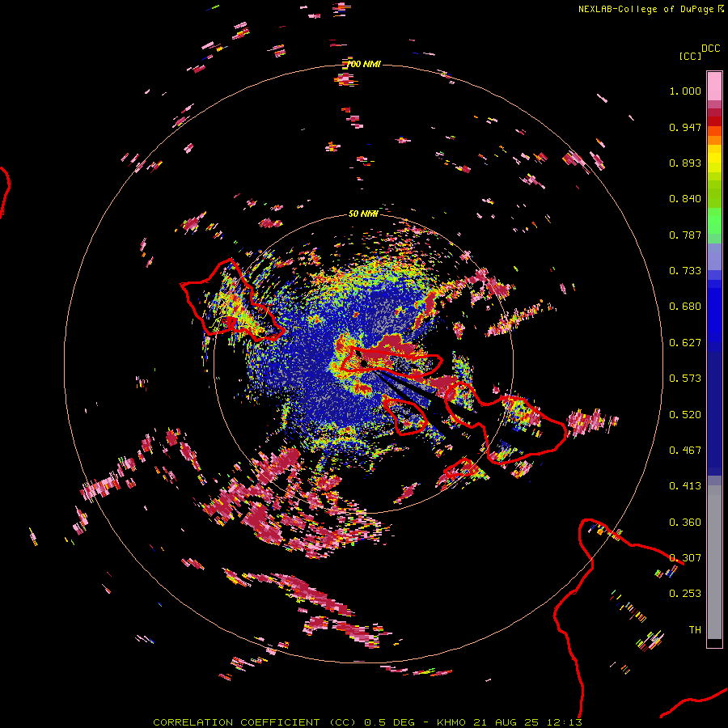Click the 12:13 timestamp in the caption
Image resolution: width=728 pixels, height=728 pixels.
[565, 722]
